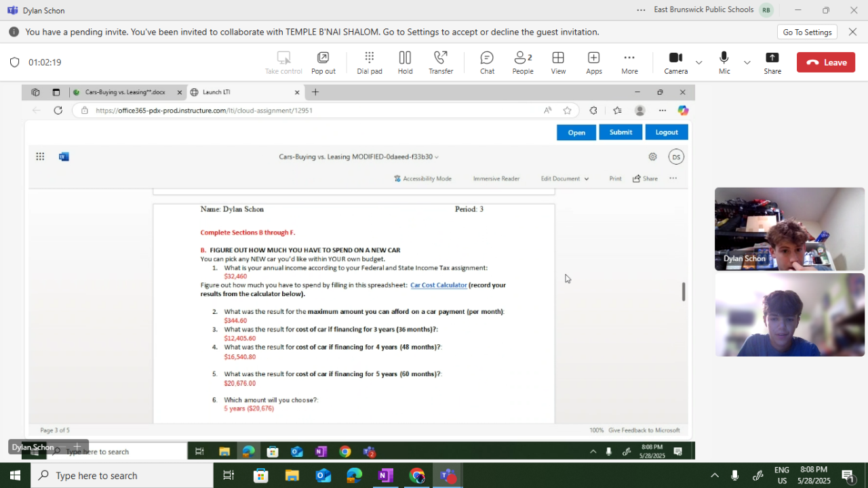
Task: Leave the call
Action: pos(825,62)
